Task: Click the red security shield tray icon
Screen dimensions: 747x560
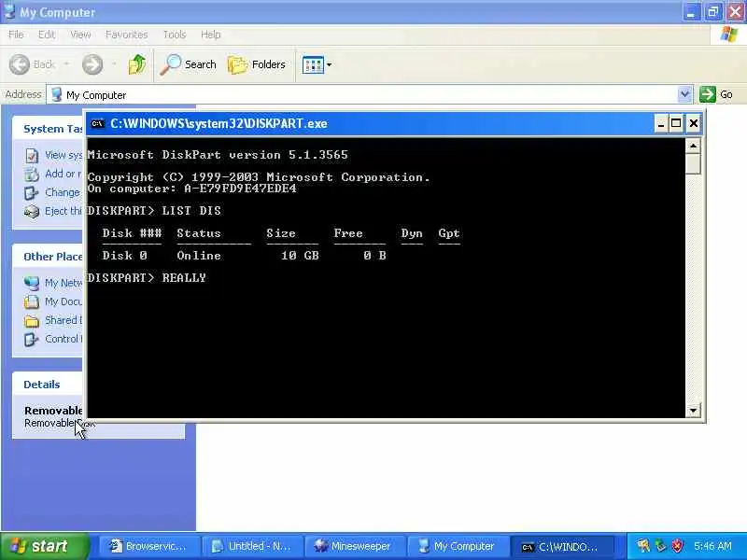Action: coord(678,546)
